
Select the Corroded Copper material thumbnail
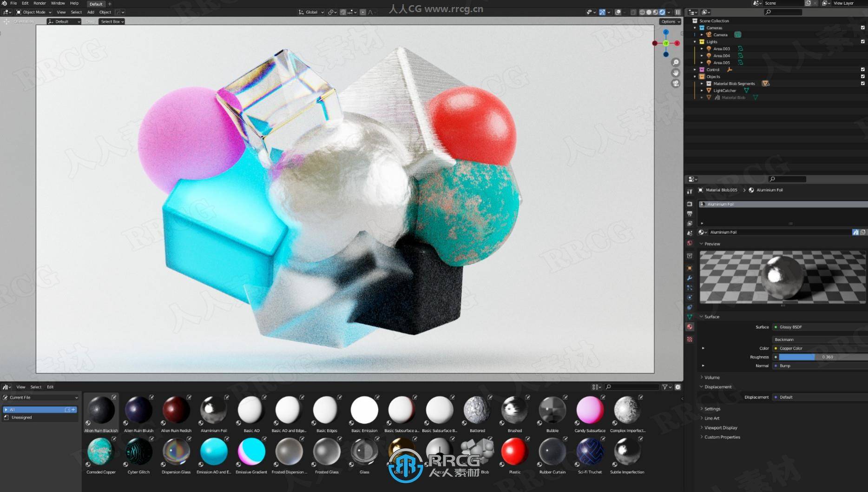coord(101,452)
